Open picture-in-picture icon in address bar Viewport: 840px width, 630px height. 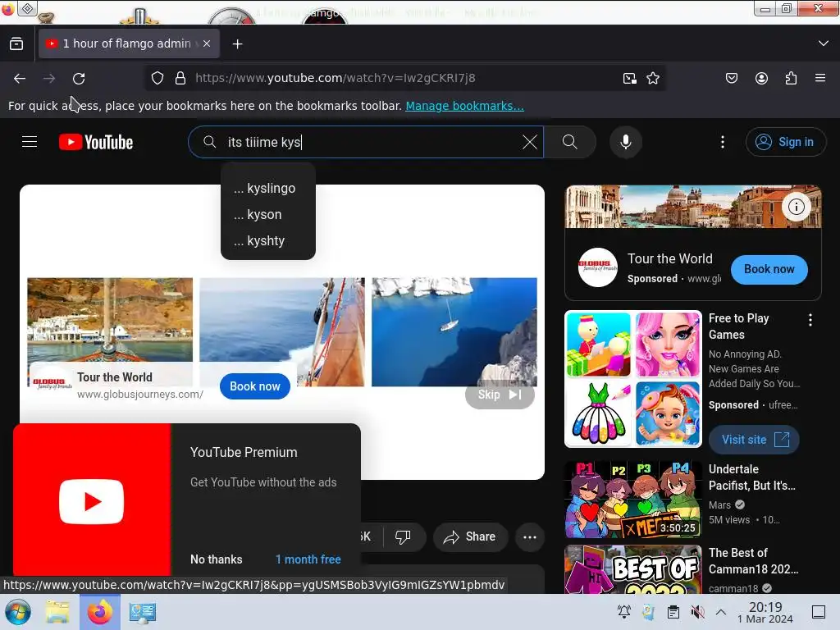pyautogui.click(x=629, y=78)
